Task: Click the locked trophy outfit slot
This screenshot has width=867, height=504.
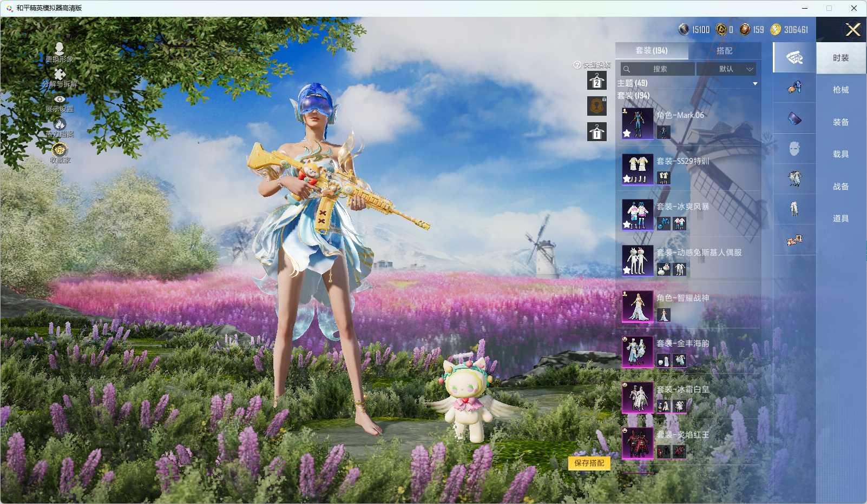Action: [597, 106]
